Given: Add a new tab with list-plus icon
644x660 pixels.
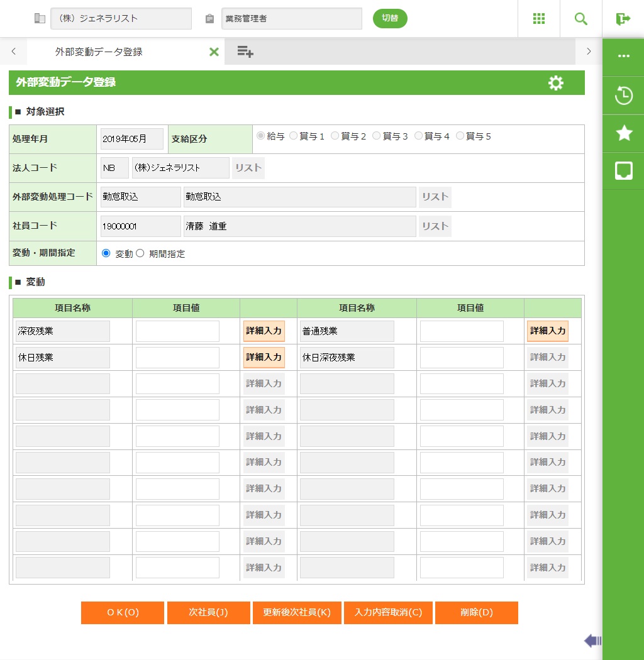Looking at the screenshot, I should coord(245,52).
